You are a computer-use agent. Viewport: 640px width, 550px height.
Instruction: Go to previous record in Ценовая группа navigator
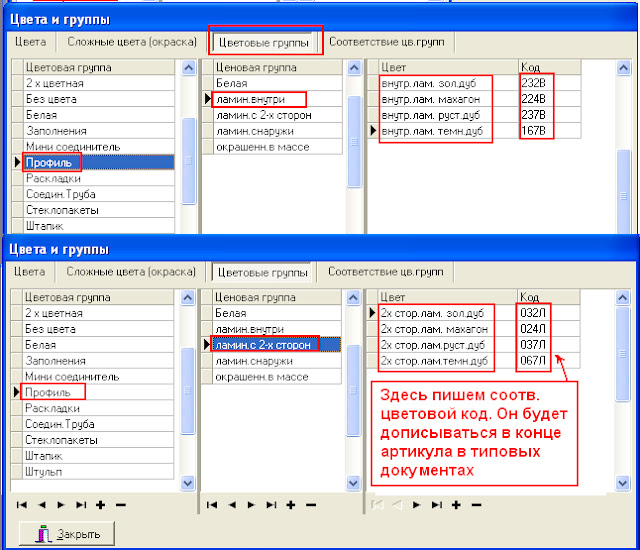232,505
